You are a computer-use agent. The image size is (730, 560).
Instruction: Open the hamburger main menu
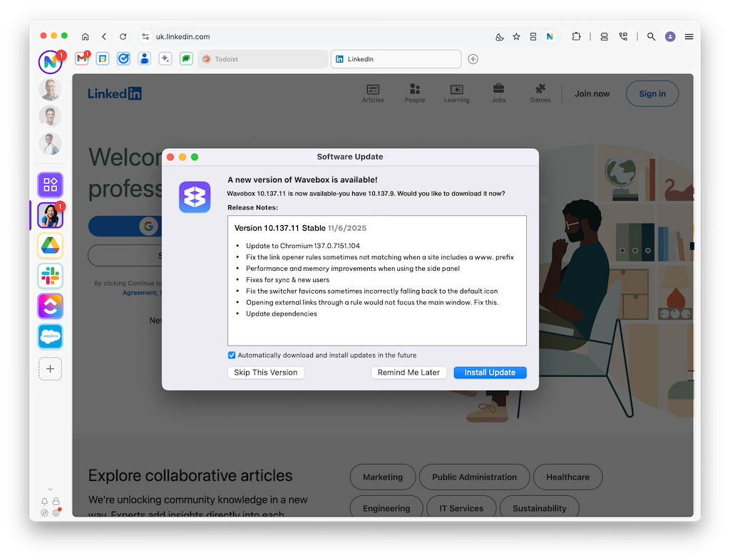[x=689, y=37]
